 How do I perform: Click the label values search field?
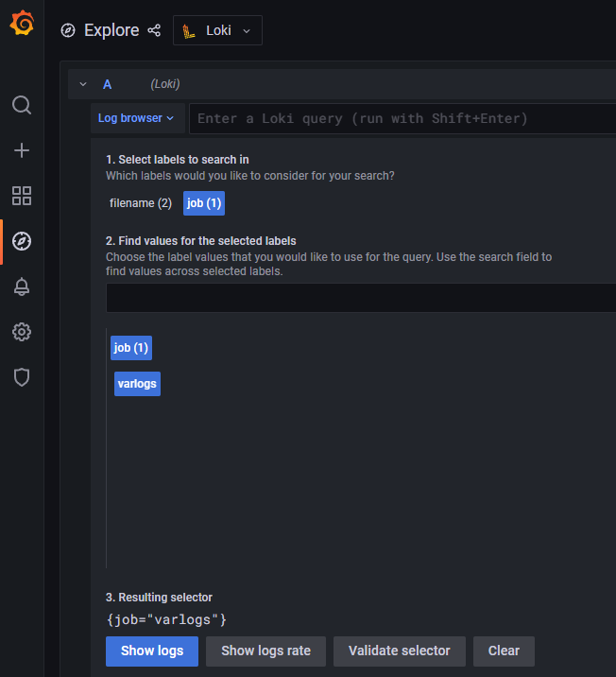coord(361,298)
